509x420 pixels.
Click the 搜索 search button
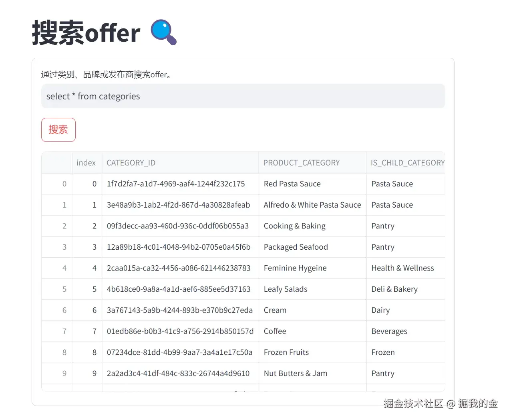tap(58, 129)
